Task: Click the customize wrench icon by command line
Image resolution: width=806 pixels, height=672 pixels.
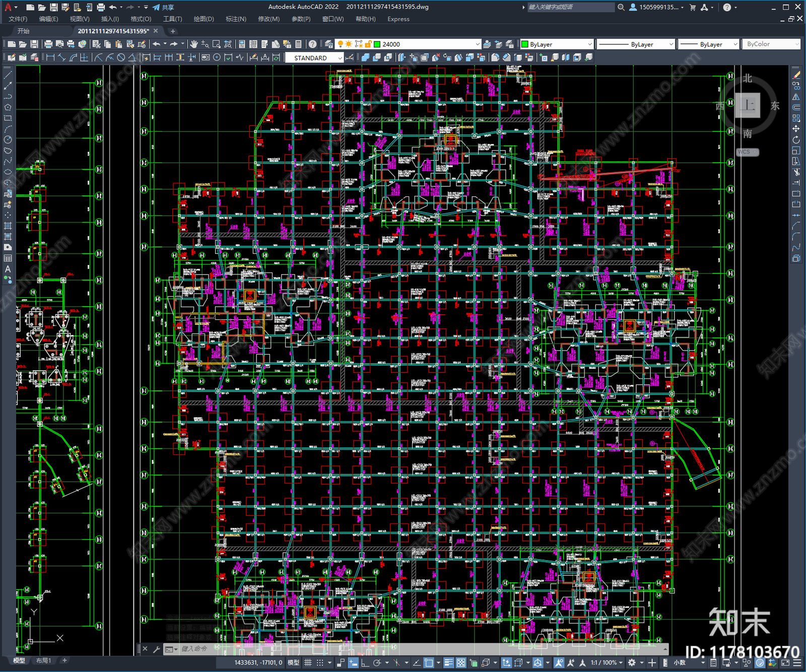Action: coord(156,649)
